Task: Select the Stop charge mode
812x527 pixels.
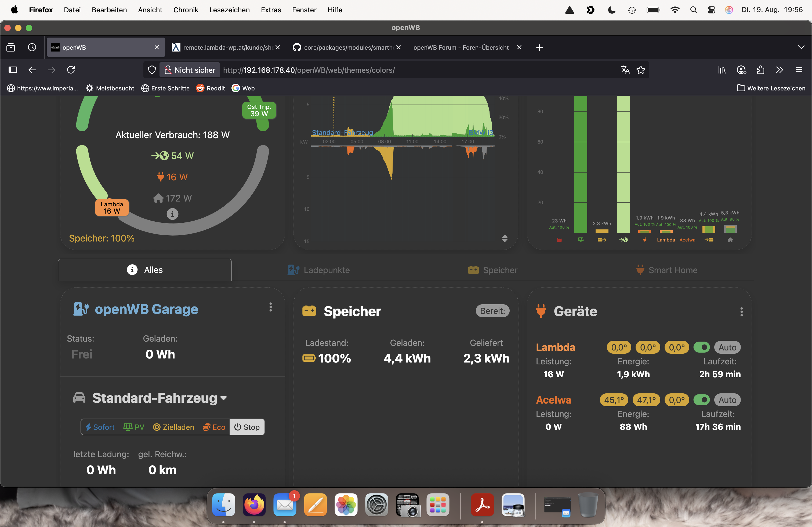Action: coord(247,427)
